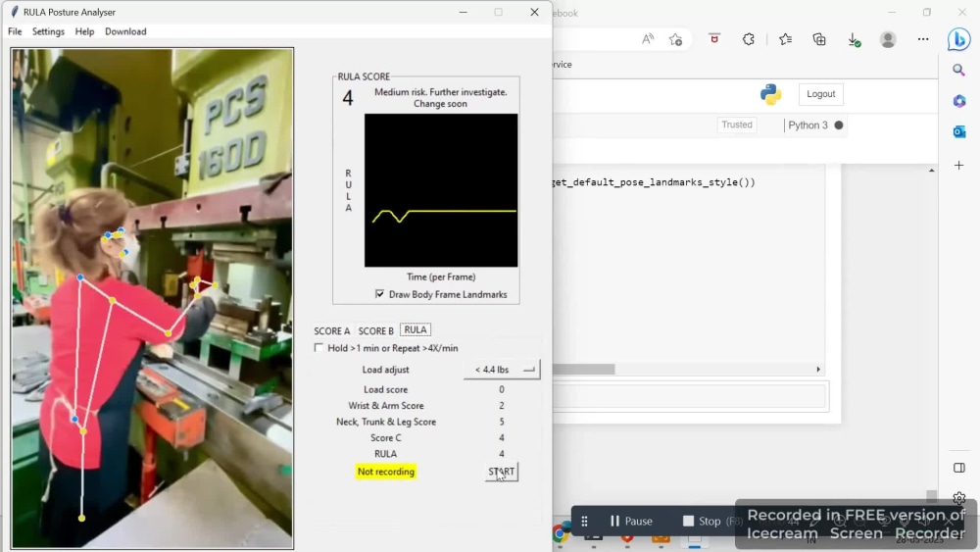
Task: Open sidebar settings gear icon
Action: 958,498
